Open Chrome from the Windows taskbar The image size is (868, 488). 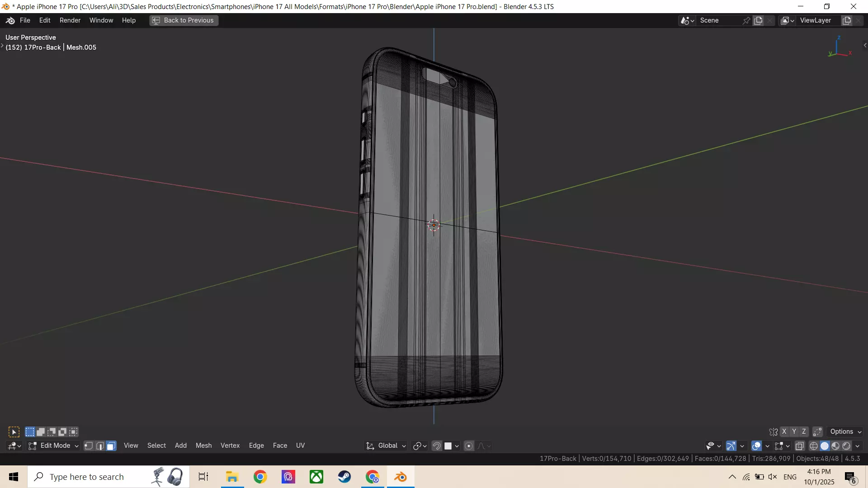260,477
